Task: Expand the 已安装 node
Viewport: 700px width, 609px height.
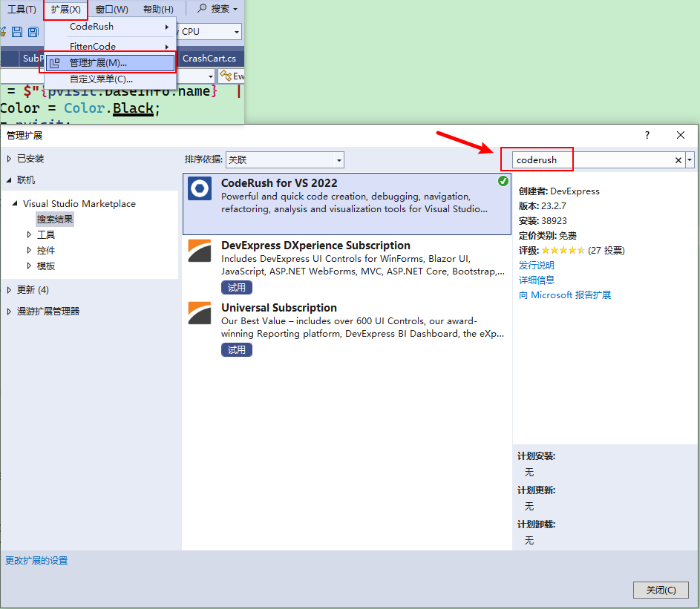Action: (9, 159)
